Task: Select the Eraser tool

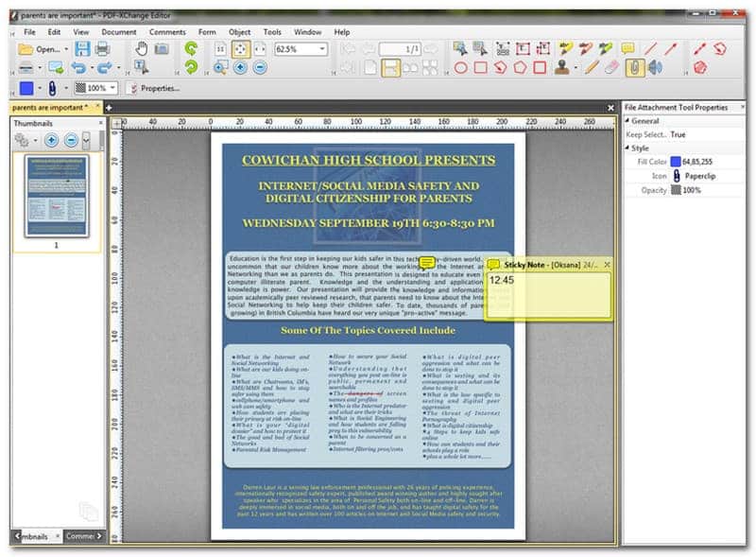Action: pyautogui.click(x=610, y=67)
